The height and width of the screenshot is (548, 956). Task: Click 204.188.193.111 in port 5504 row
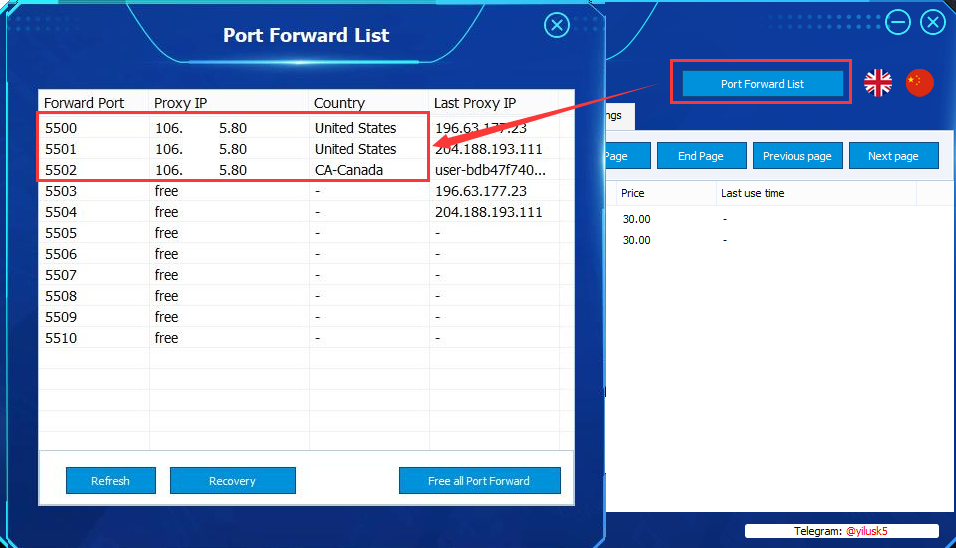488,212
